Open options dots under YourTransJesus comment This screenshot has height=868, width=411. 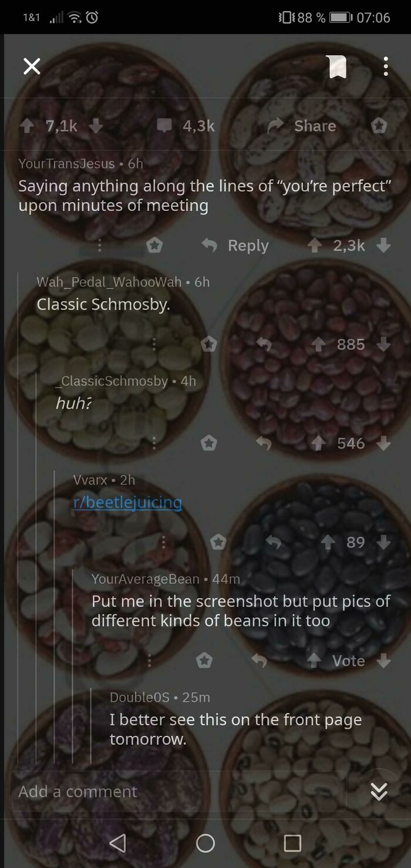[x=100, y=245]
